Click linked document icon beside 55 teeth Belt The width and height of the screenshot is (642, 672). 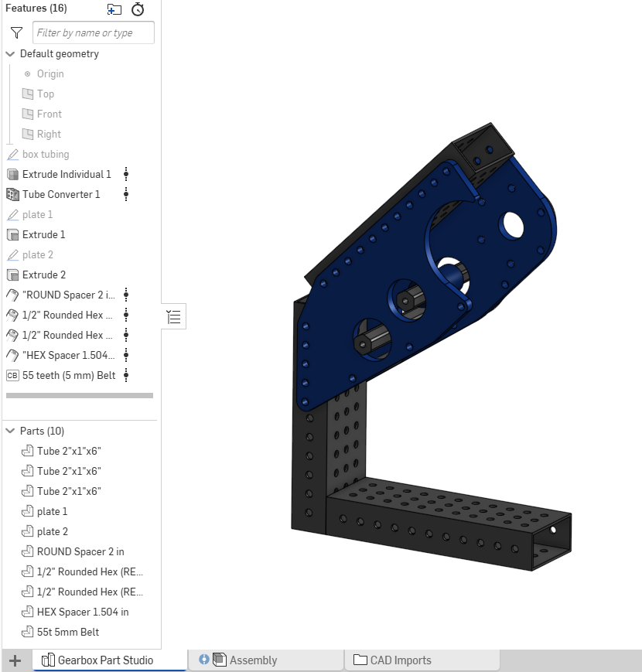(x=126, y=375)
